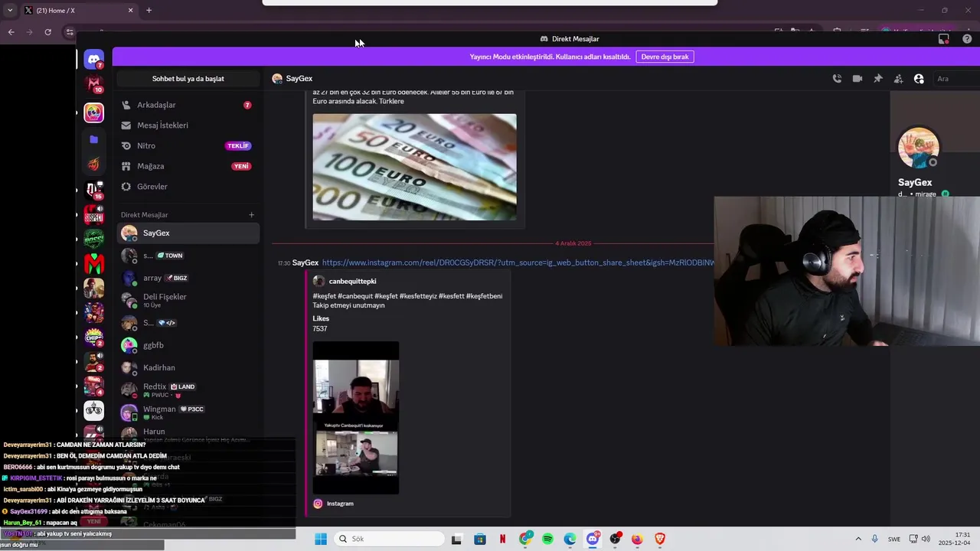Show pinned messages in SayGex chat
This screenshot has width=980, height=551.
[878, 79]
